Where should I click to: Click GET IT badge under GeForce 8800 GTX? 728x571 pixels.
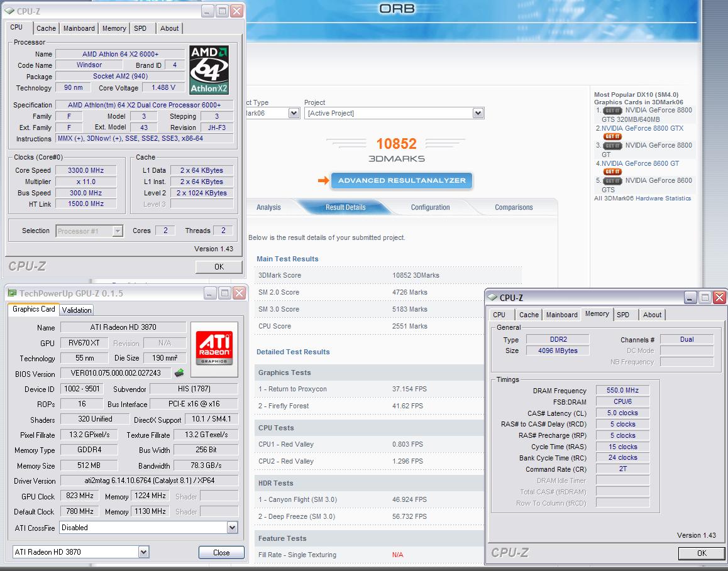coord(612,136)
